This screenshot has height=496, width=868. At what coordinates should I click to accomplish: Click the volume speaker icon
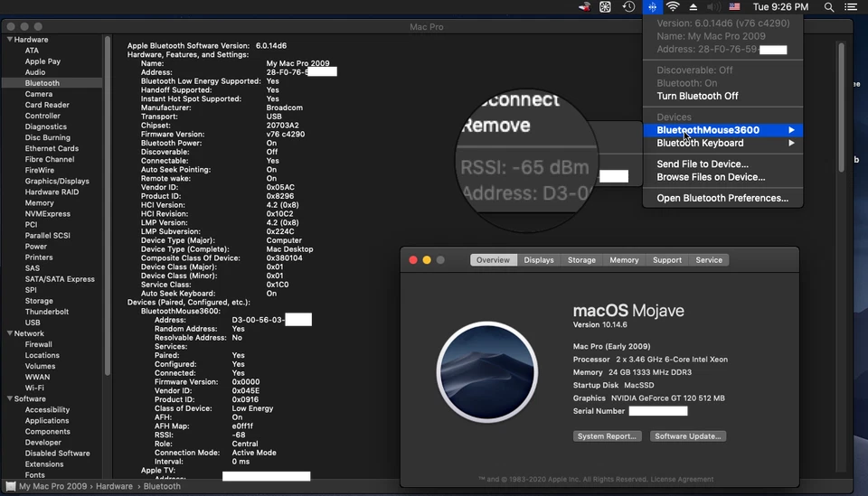tap(712, 7)
